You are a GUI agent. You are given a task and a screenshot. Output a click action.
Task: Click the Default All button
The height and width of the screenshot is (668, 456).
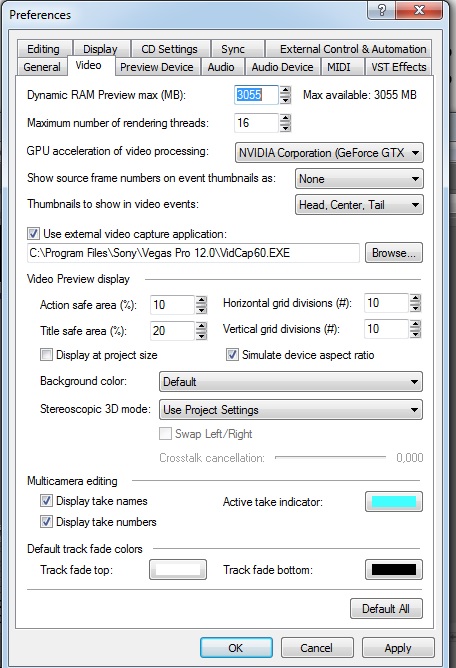pos(386,609)
